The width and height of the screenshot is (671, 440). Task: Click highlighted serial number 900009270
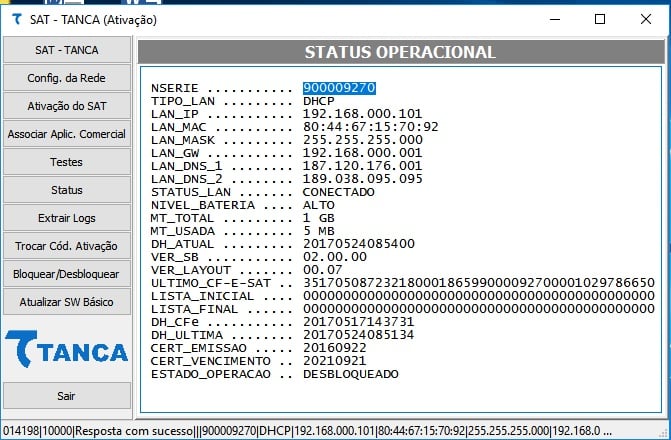click(x=339, y=88)
